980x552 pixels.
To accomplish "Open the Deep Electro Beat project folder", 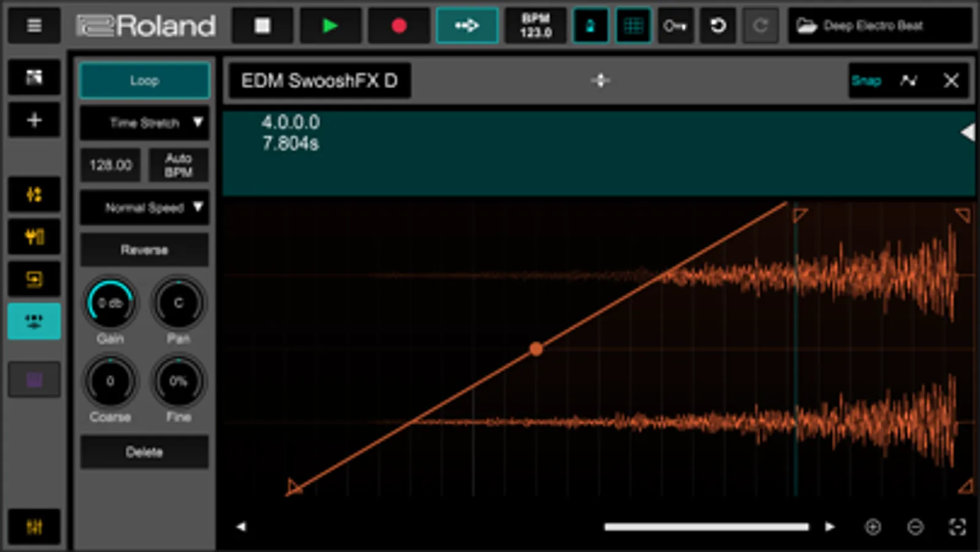I will [x=880, y=26].
